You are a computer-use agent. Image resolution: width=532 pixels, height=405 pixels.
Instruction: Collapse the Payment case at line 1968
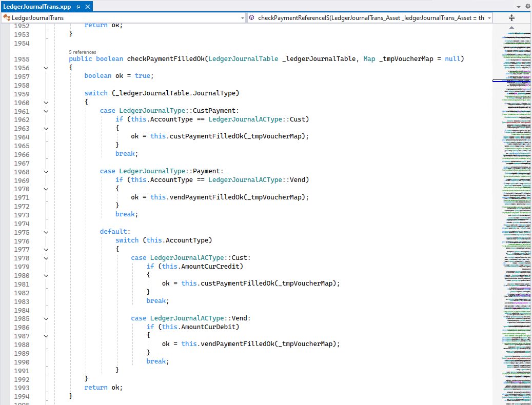tap(46, 172)
